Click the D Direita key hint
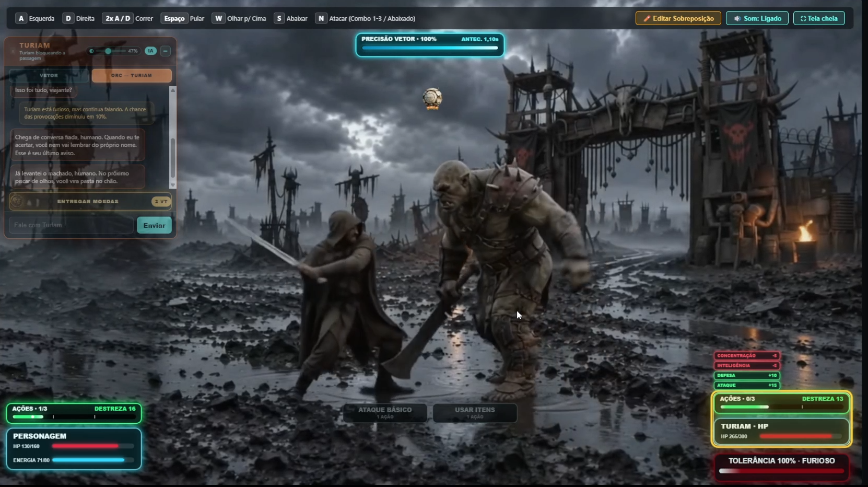Screen dimensions: 868x487 [79, 18]
